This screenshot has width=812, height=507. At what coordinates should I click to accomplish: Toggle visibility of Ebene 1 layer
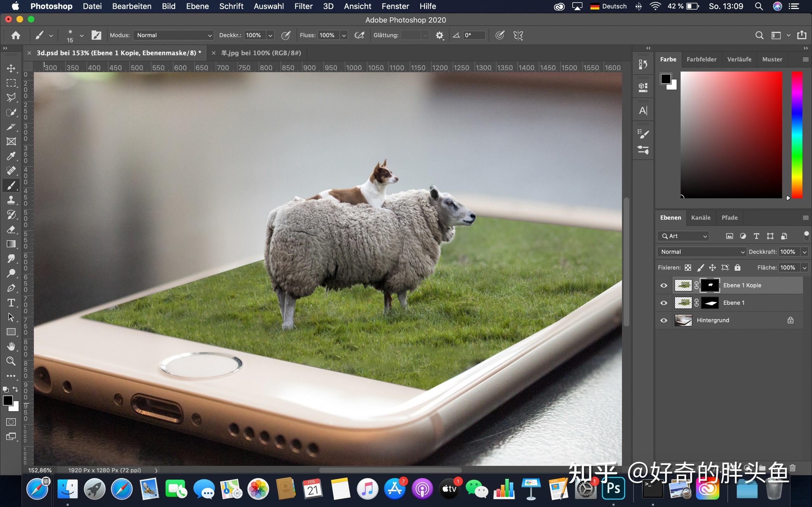[664, 303]
